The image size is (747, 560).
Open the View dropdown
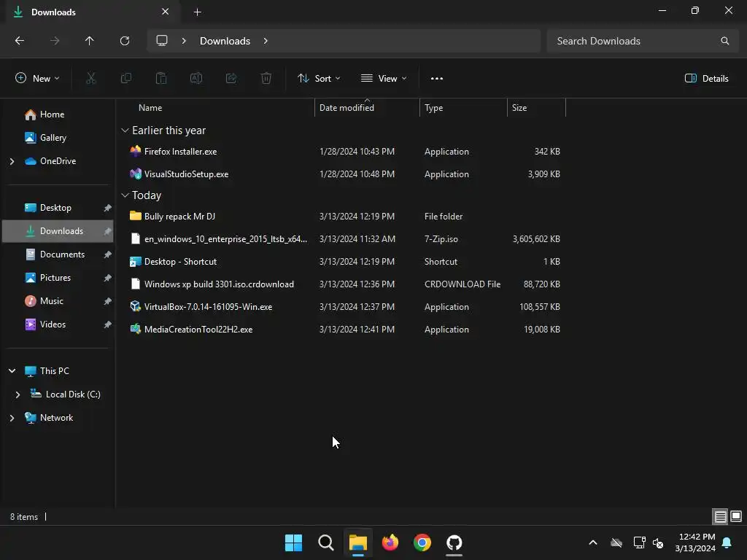tap(384, 79)
